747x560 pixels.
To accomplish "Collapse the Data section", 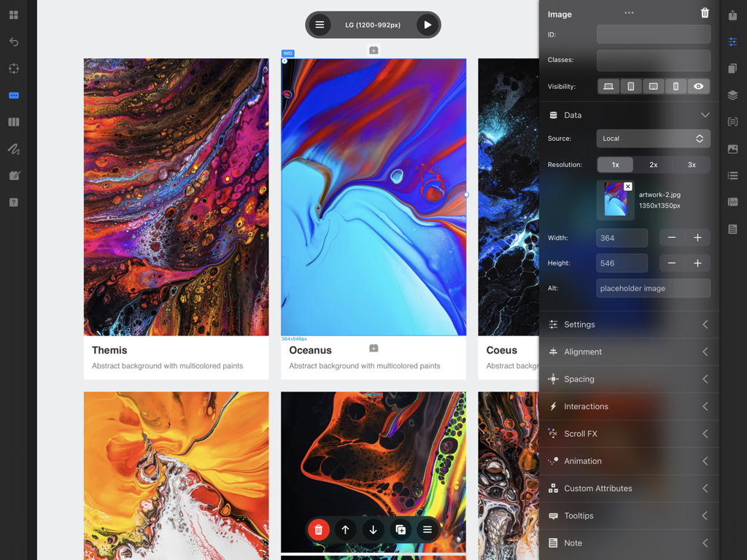I will (x=705, y=114).
